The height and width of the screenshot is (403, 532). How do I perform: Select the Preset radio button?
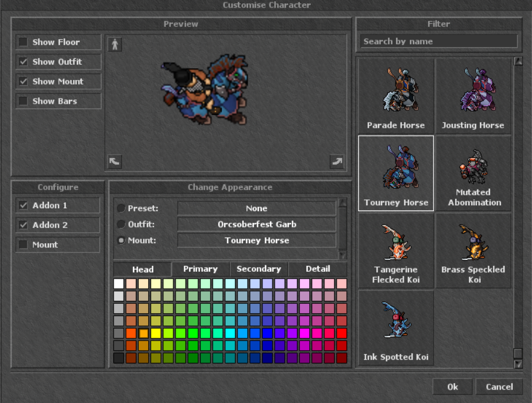[x=120, y=208]
